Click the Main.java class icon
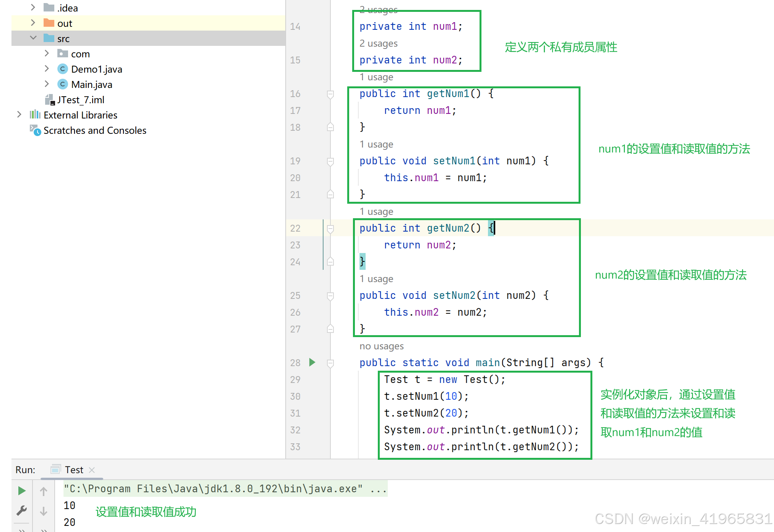Screen dimensions: 774x532 [63, 84]
